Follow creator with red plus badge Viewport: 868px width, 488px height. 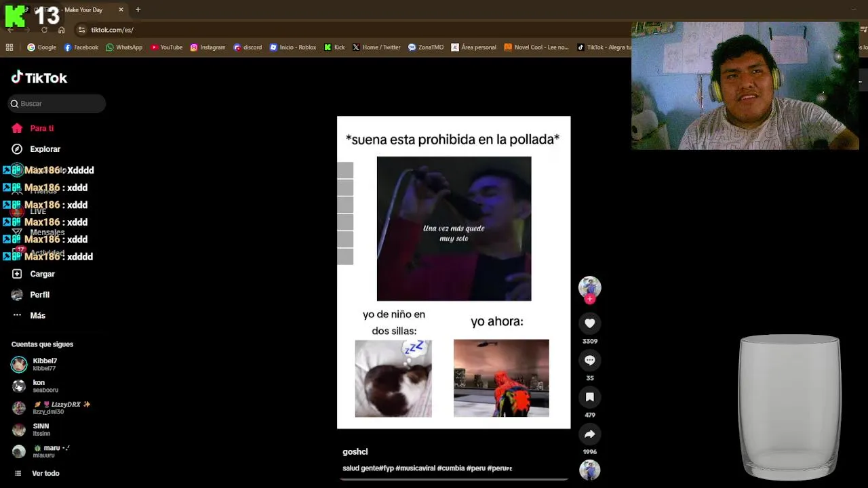[590, 299]
